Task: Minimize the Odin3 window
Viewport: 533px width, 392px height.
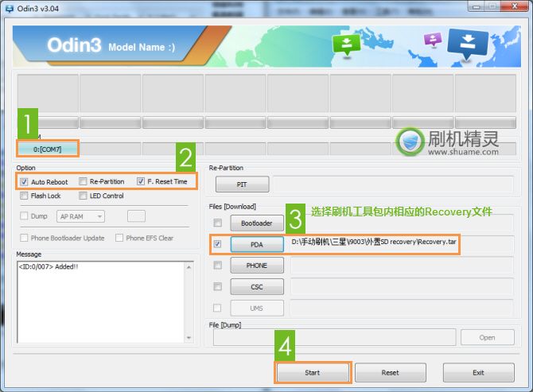Action: point(477,6)
